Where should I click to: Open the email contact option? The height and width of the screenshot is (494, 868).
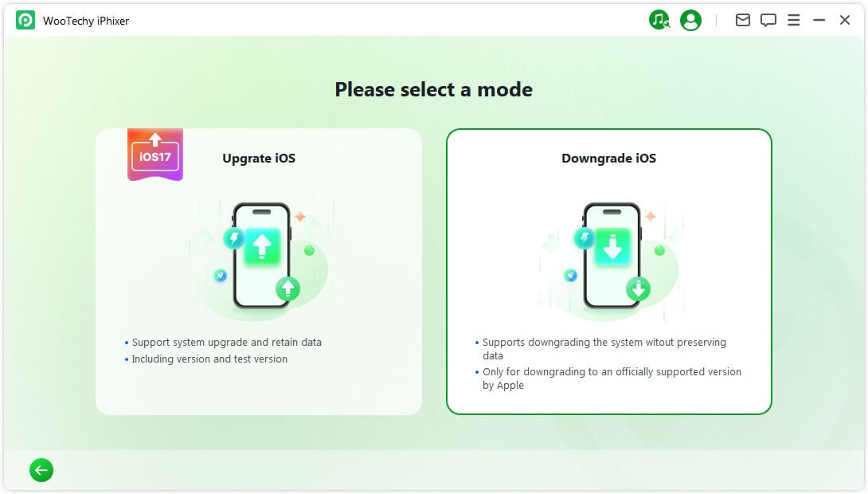point(742,20)
